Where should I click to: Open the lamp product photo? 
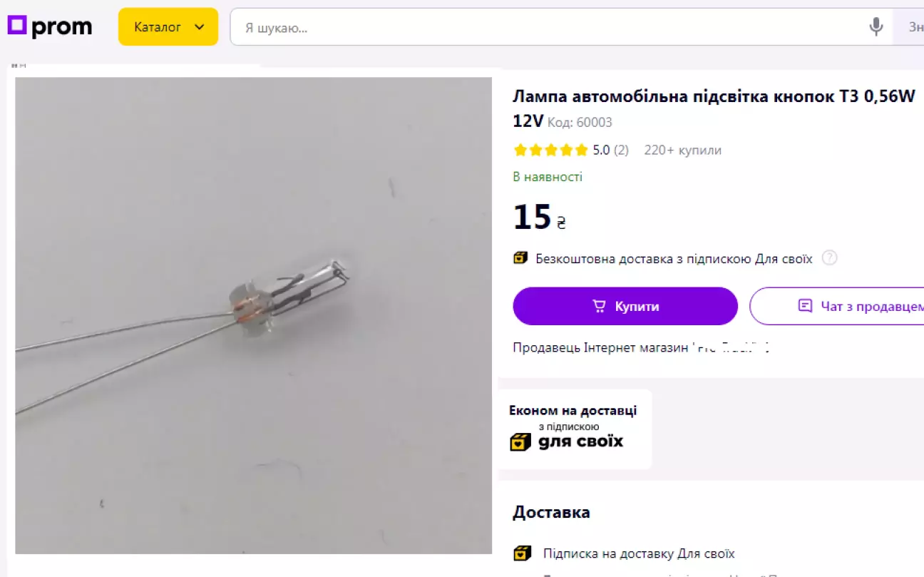point(254,315)
